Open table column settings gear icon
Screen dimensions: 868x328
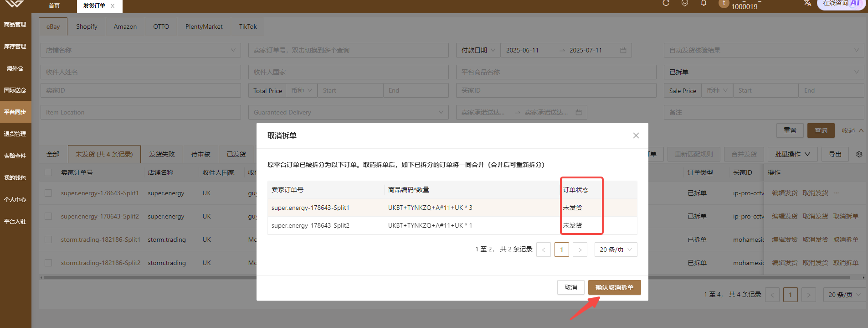tap(859, 154)
